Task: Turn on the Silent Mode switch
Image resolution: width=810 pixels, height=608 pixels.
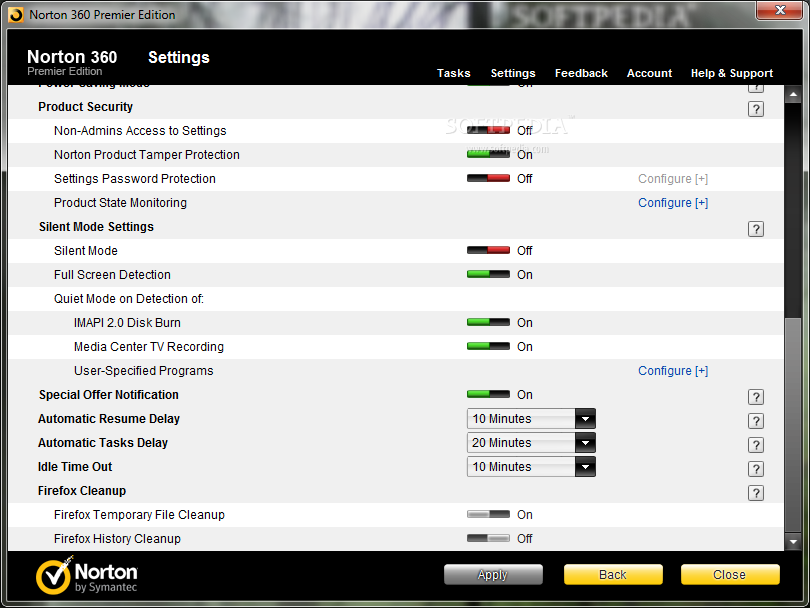Action: pyautogui.click(x=488, y=250)
